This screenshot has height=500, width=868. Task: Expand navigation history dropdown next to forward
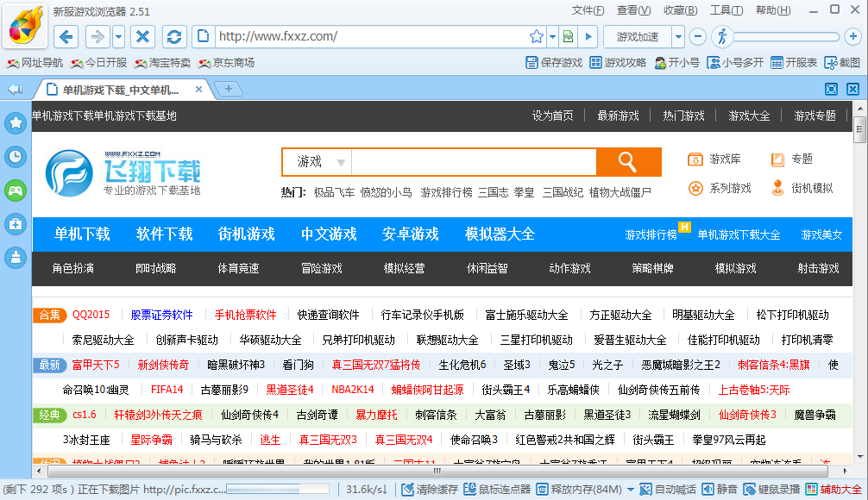pos(118,36)
